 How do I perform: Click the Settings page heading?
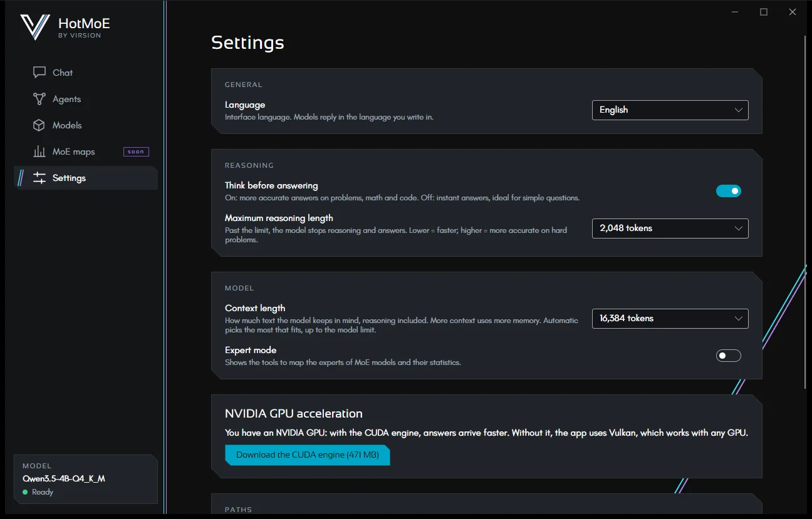click(x=247, y=43)
